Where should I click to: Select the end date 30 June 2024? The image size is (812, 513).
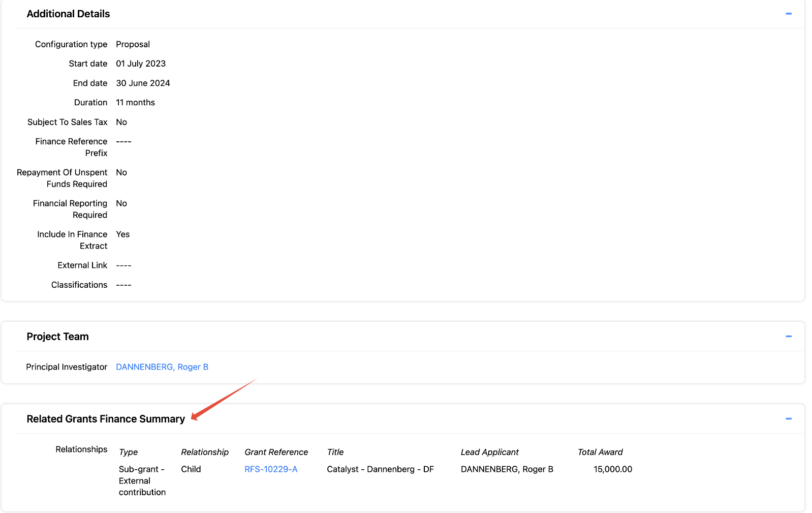click(x=143, y=83)
